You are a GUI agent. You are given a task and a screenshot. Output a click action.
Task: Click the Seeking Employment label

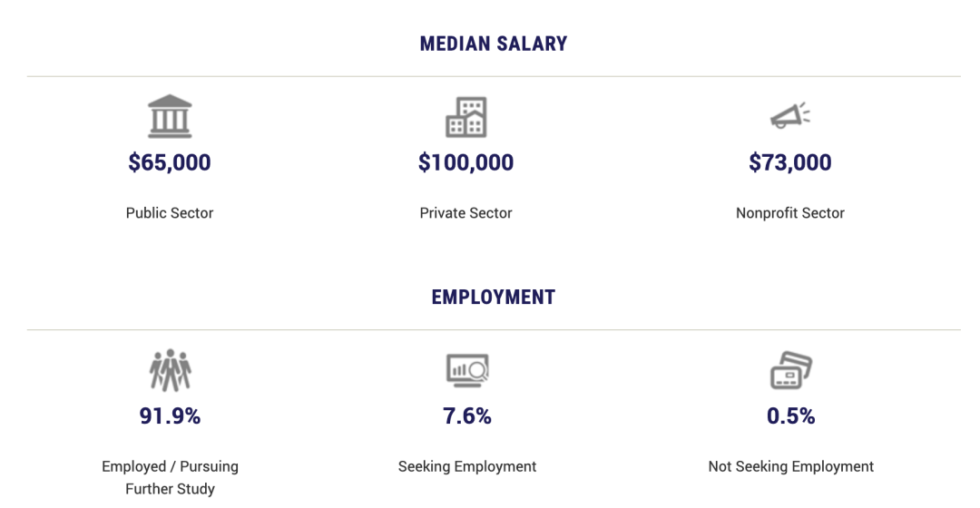tap(467, 467)
